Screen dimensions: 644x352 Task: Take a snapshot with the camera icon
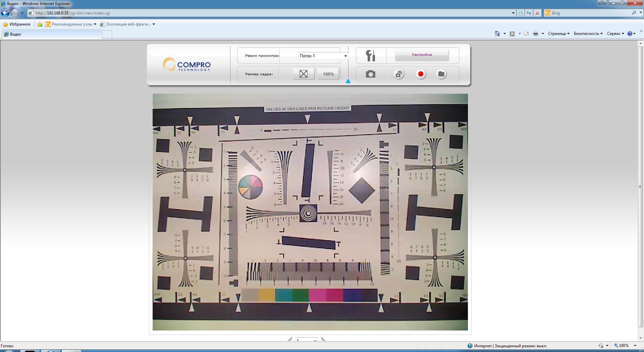click(x=370, y=74)
